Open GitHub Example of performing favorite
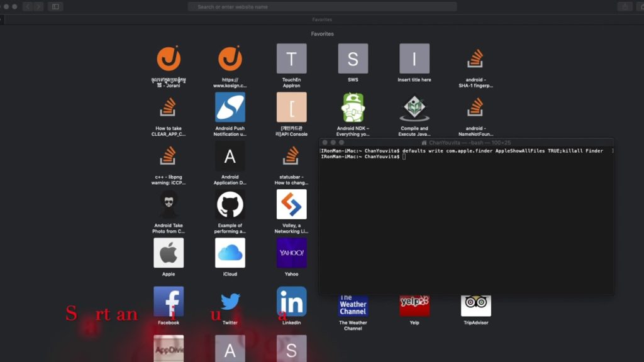 click(x=230, y=204)
